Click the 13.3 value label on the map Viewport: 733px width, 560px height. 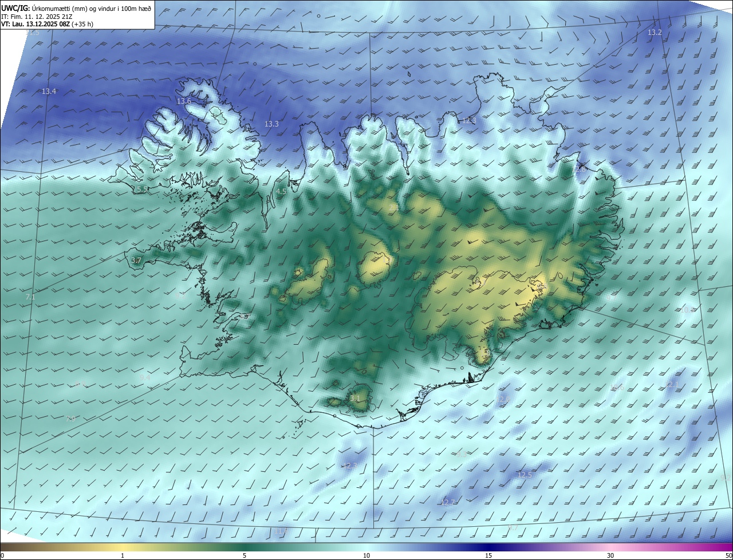click(x=271, y=124)
